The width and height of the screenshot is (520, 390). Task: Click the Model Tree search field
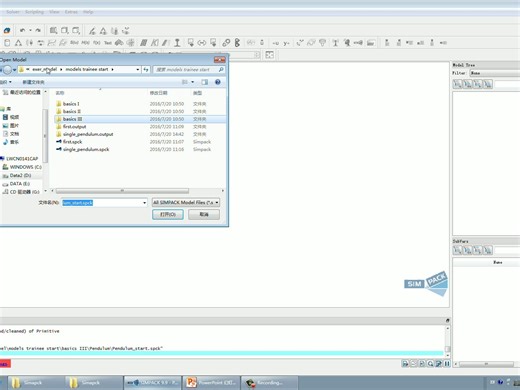pos(507,84)
